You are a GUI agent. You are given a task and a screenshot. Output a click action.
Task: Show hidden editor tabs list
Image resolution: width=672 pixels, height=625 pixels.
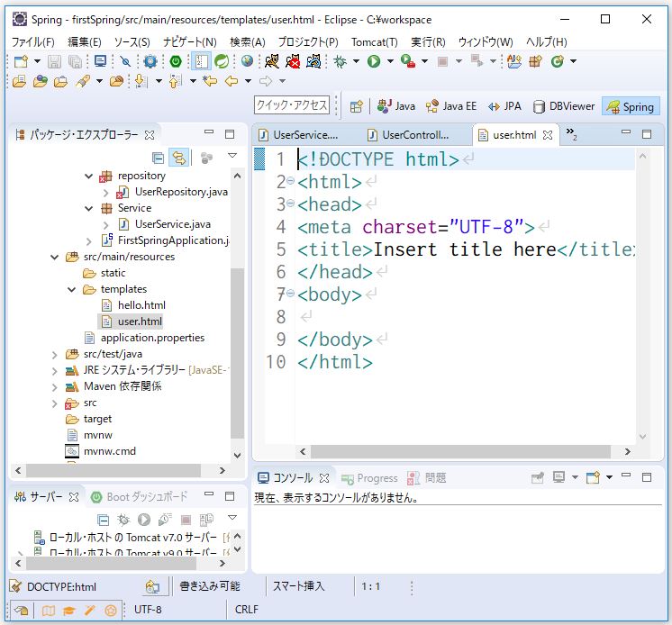pos(571,133)
